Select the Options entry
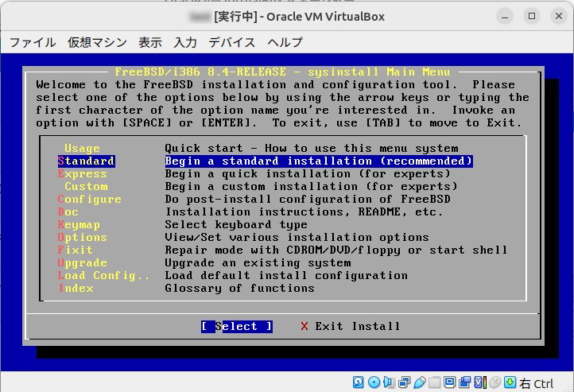 click(x=83, y=237)
